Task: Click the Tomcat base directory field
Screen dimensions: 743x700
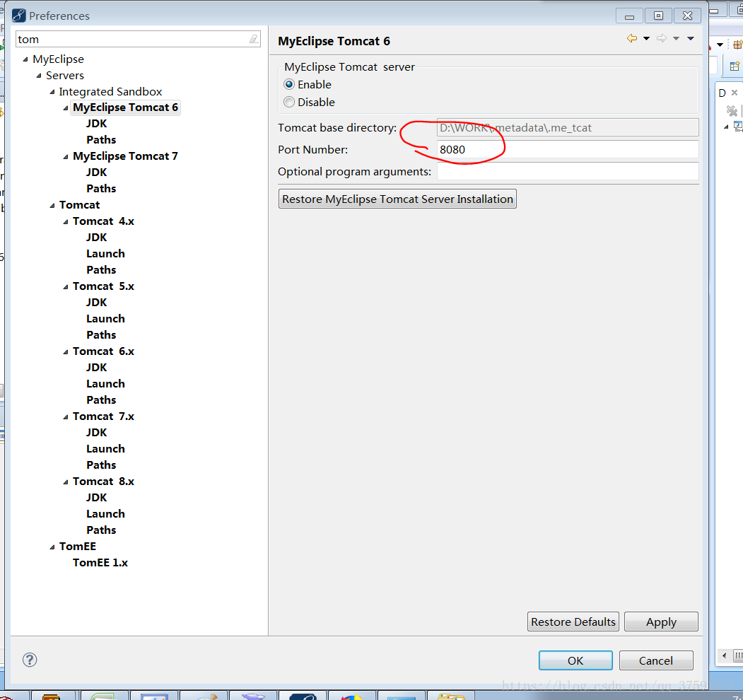Action: click(568, 127)
